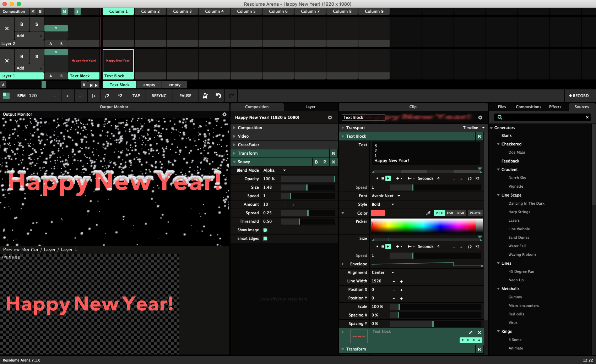This screenshot has width=596, height=364.
Task: Toggle Solo on Layer 2
Action: (37, 24)
